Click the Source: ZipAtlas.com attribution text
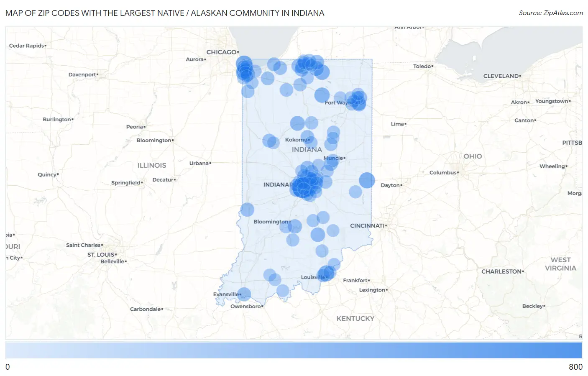Screen dimensions: 588x376 [551, 13]
